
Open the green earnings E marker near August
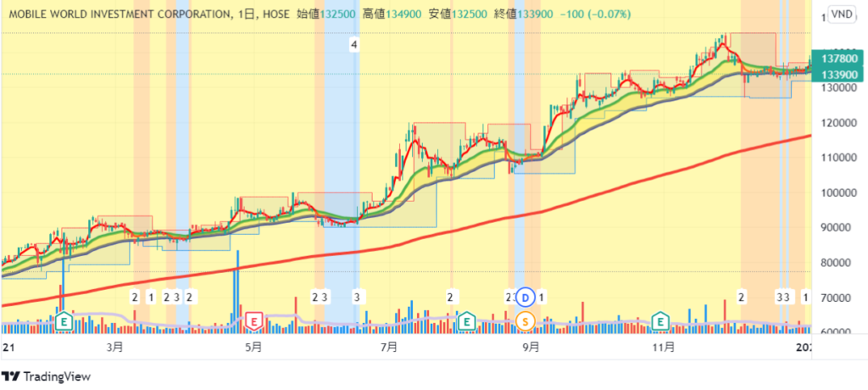click(x=467, y=320)
